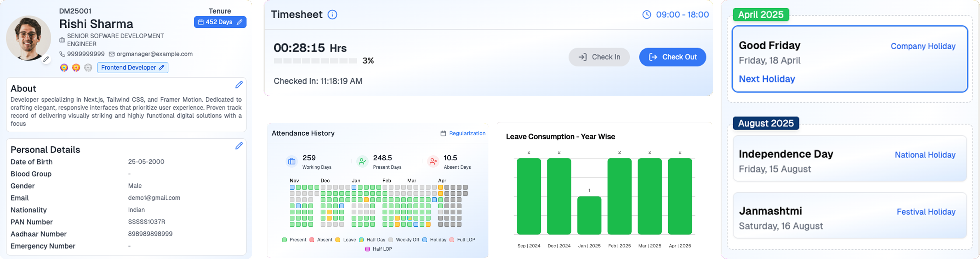Click the Frontend Developer role tag

click(x=132, y=68)
